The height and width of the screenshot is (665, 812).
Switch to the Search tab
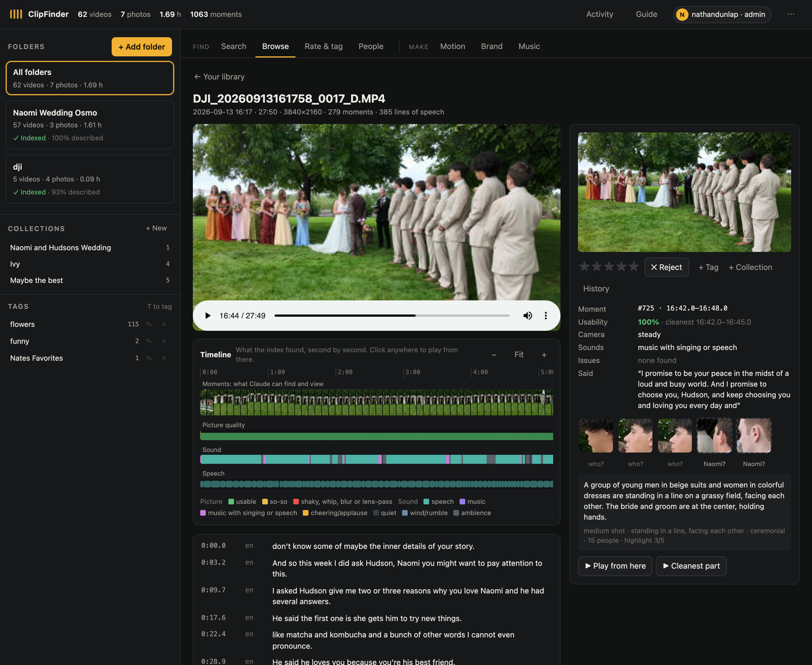(233, 46)
